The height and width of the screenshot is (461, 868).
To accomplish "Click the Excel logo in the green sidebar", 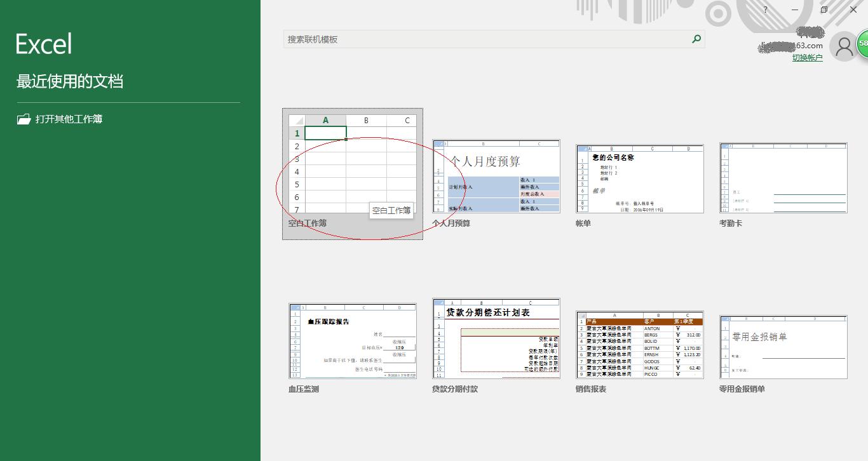I will click(x=43, y=43).
